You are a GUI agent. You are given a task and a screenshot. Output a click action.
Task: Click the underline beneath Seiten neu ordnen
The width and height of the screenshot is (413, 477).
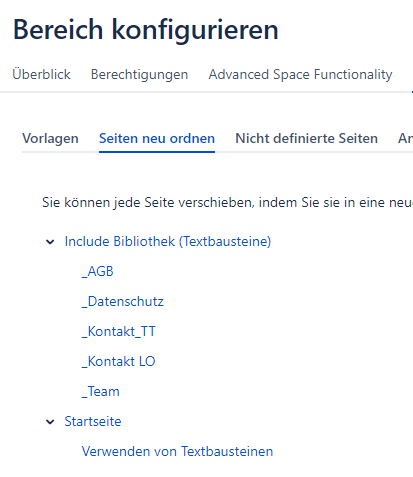click(x=157, y=152)
